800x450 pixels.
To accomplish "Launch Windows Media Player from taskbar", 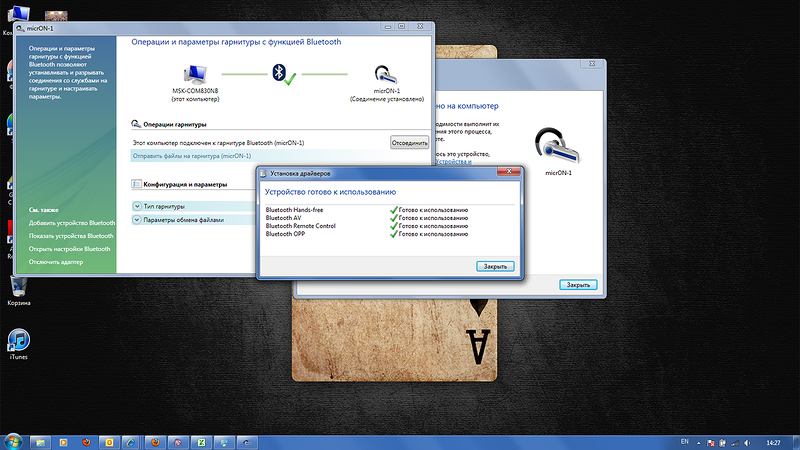I will point(63,442).
